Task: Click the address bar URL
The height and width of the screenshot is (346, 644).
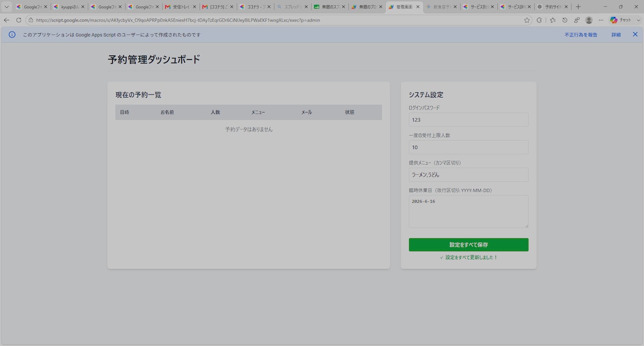Action: coord(178,20)
